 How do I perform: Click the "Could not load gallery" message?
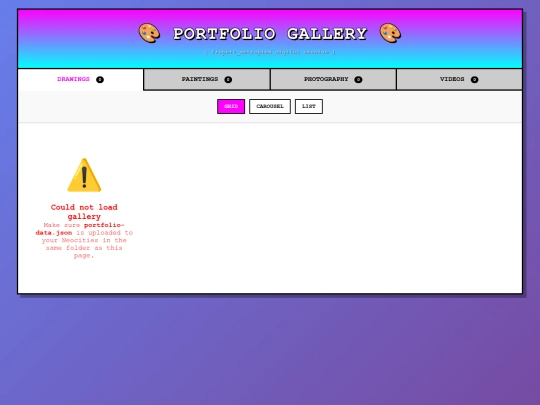point(84,212)
